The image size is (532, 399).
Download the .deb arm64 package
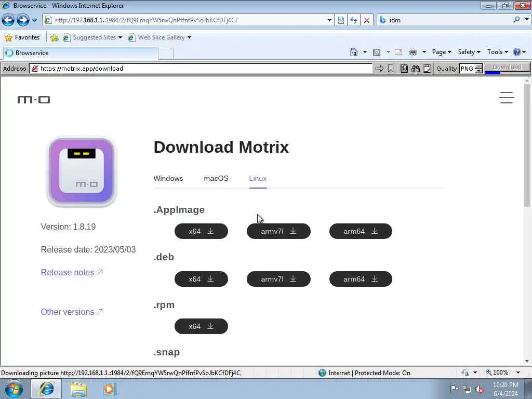pos(361,279)
